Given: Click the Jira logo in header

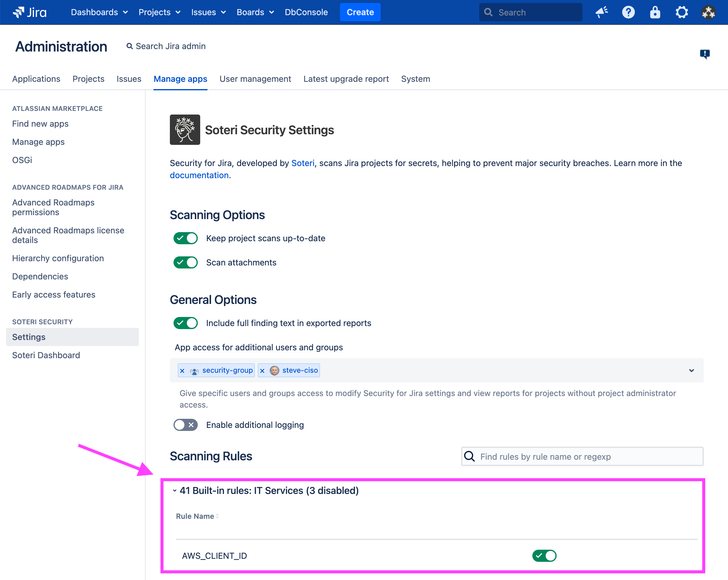Looking at the screenshot, I should click(x=30, y=12).
